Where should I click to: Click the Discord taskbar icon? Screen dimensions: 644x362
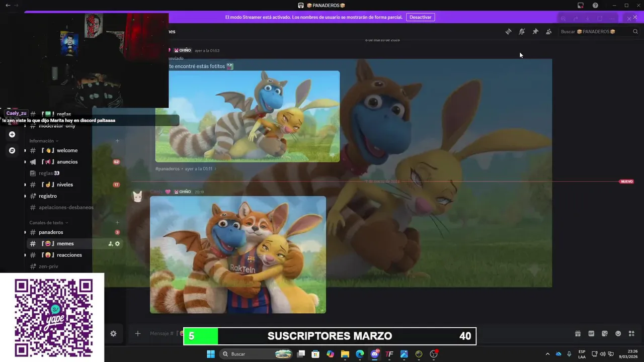point(375,354)
